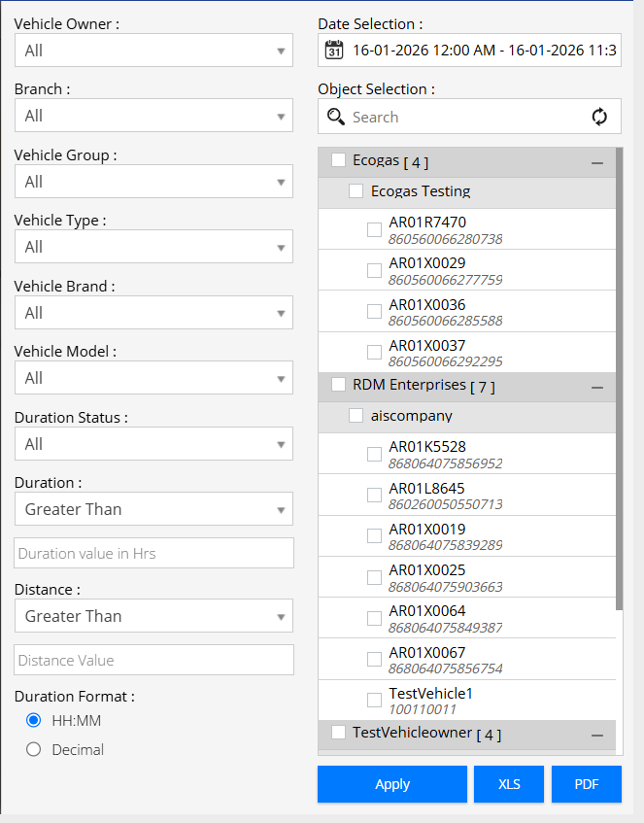Select the HH:MM duration format
Screen dimensions: 644x823
(x=34, y=721)
